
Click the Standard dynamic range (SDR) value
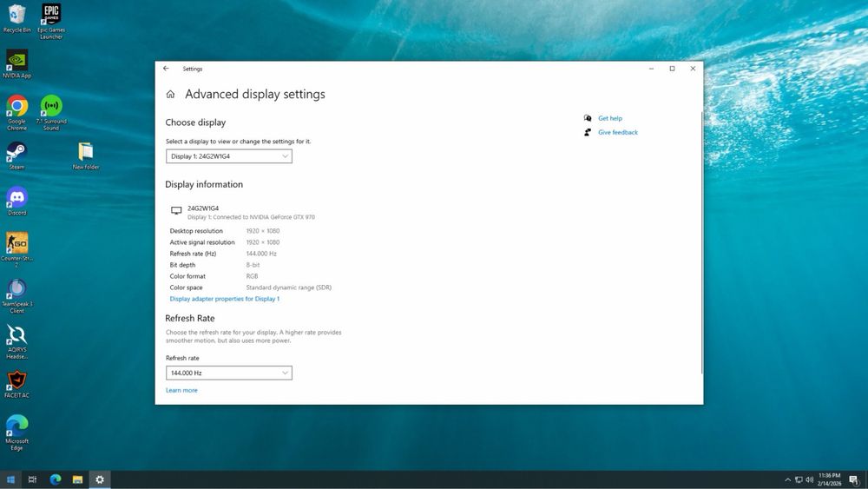point(289,288)
